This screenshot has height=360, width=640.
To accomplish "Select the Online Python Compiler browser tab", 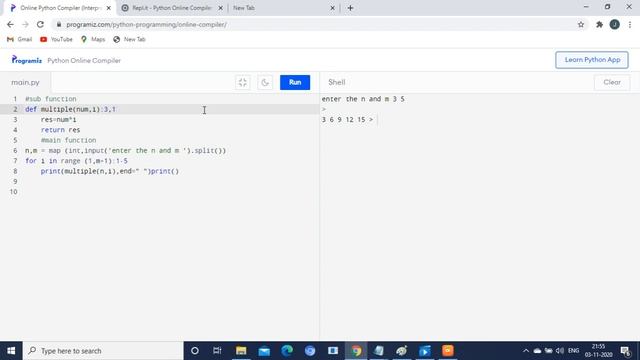I will coord(60,8).
